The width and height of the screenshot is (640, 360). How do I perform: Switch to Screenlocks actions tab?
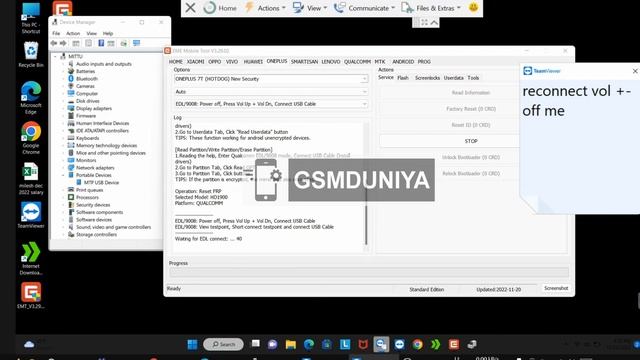click(427, 78)
